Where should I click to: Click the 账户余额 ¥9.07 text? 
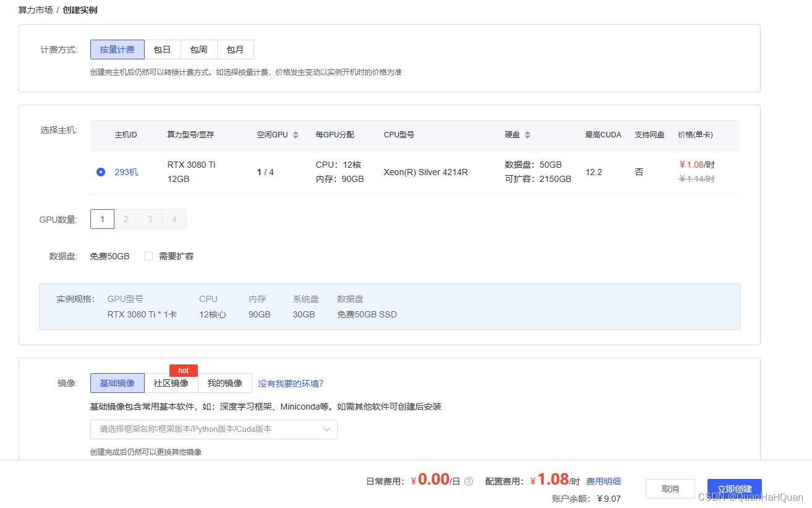(x=586, y=499)
